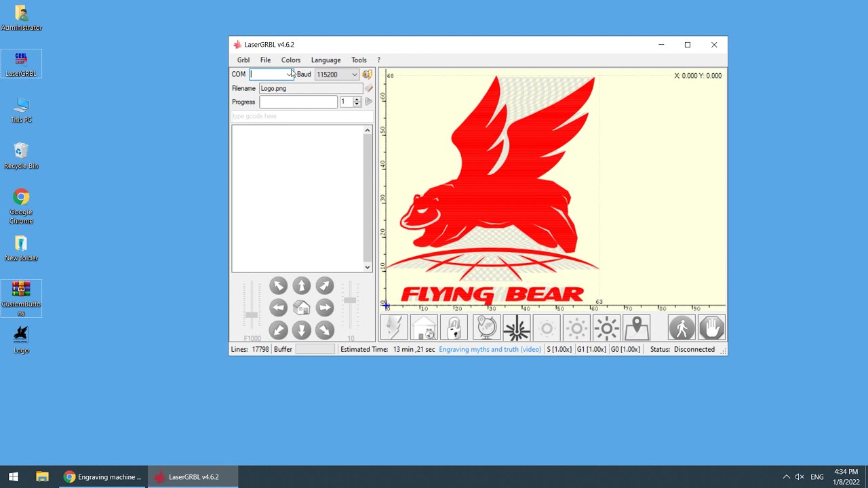Click the Status: Disconnected text
The height and width of the screenshot is (488, 868).
pos(682,349)
